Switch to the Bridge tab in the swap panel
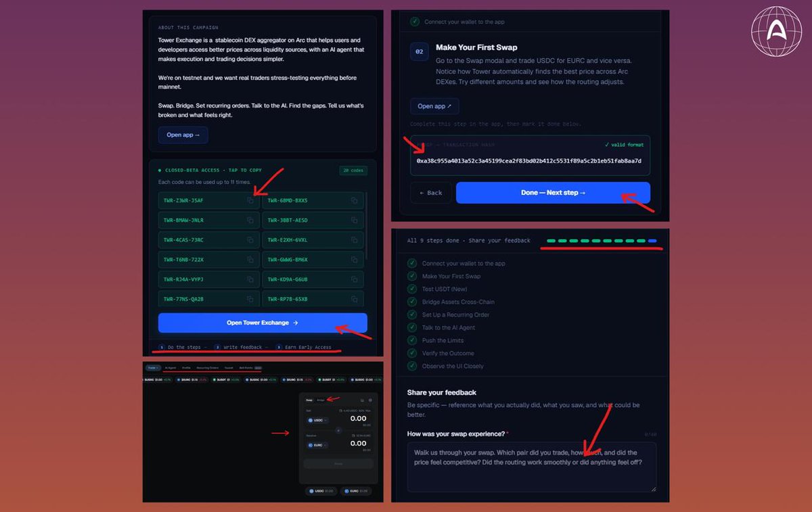This screenshot has height=512, width=812. click(x=321, y=400)
